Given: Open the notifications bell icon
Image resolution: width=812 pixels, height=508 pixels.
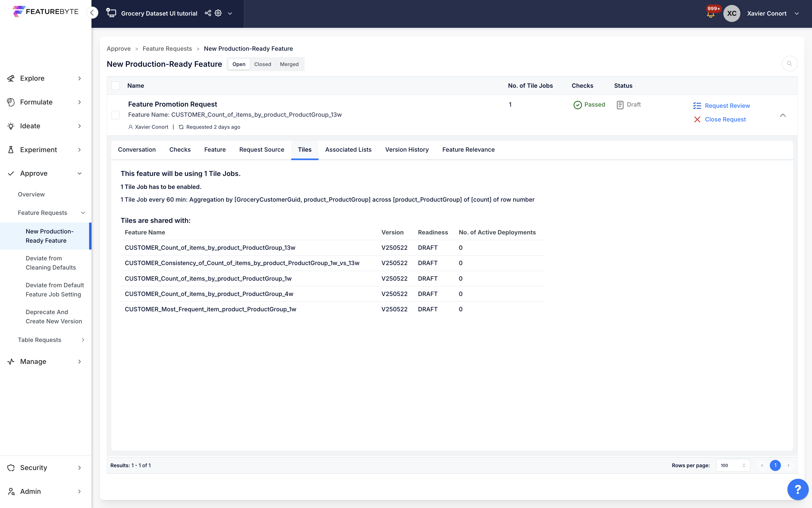Looking at the screenshot, I should coord(710,14).
